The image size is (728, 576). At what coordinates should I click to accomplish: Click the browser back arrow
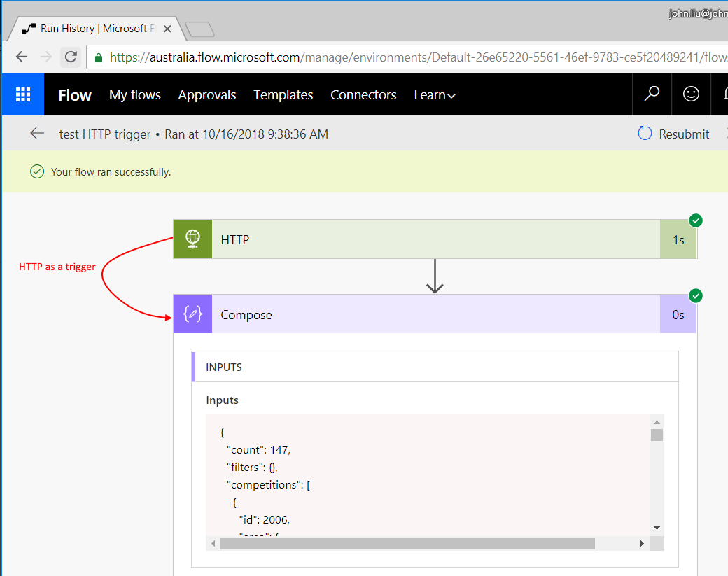[22, 57]
